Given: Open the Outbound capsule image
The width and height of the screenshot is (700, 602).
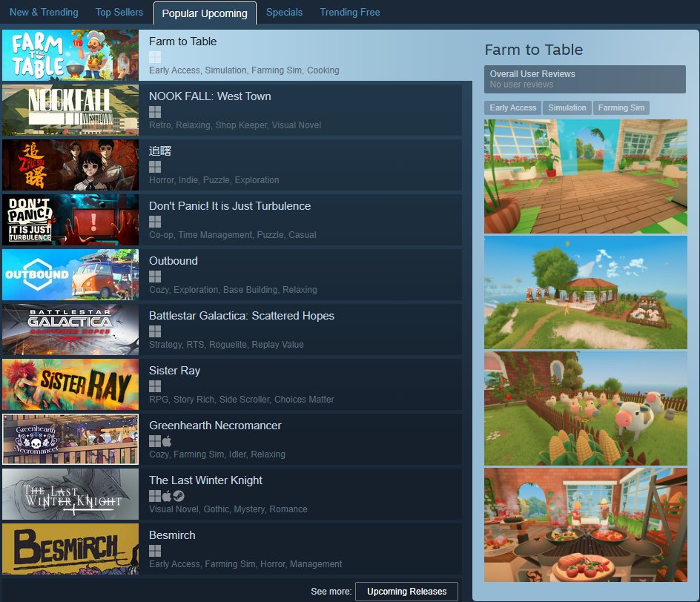Looking at the screenshot, I should click(70, 275).
